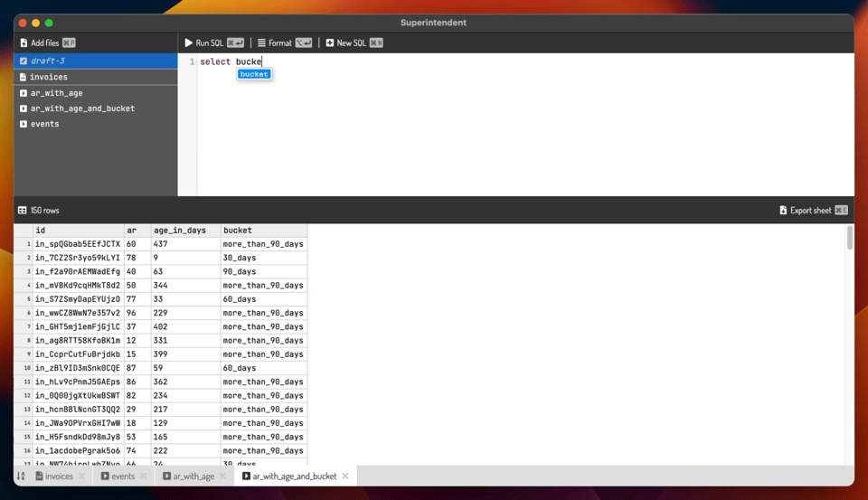Screen dimensions: 868x500
Task: Click the Format lines icon
Action: pyautogui.click(x=261, y=42)
